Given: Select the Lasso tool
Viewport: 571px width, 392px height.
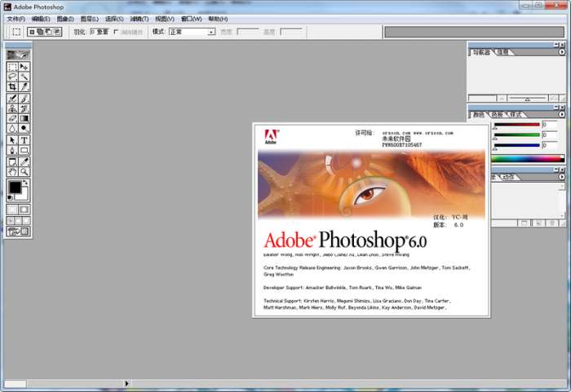Looking at the screenshot, I should pos(12,77).
